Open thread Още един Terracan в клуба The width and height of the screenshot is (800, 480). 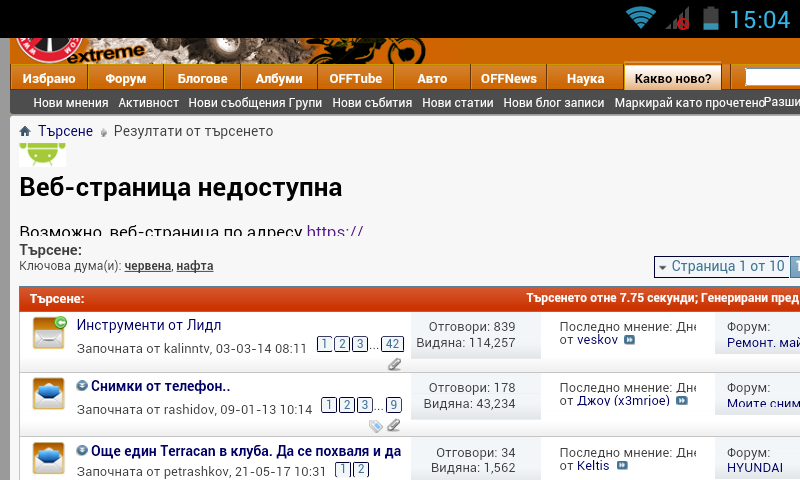pos(246,451)
